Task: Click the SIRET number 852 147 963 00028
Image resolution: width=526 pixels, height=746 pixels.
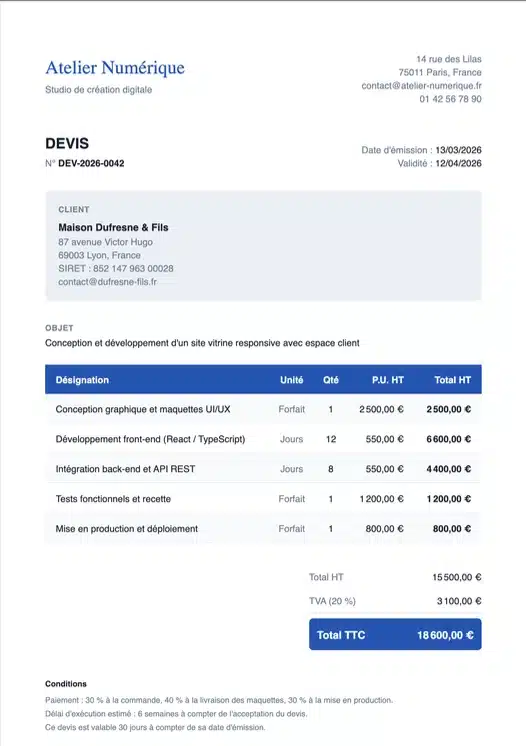Action: point(133,268)
